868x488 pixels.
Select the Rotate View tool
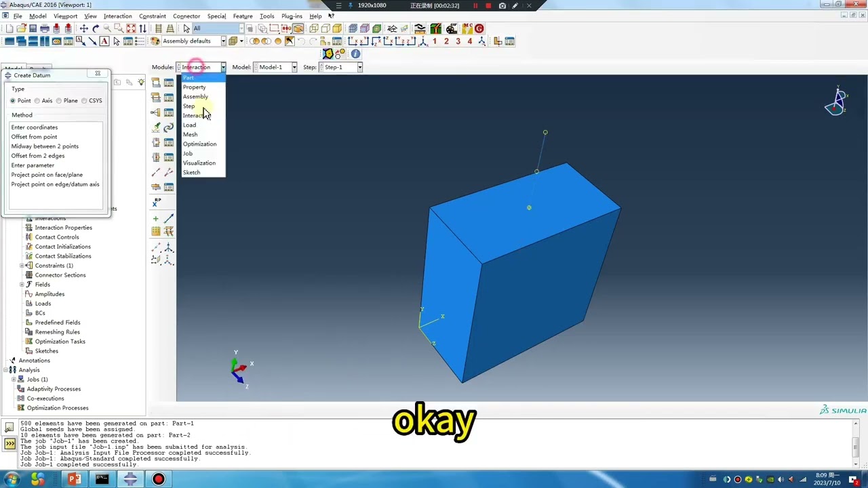click(96, 28)
